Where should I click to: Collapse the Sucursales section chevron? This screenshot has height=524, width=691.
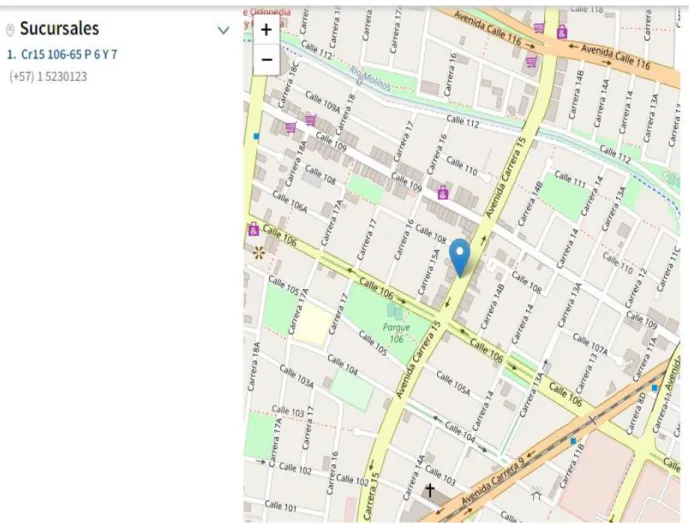coord(223,30)
